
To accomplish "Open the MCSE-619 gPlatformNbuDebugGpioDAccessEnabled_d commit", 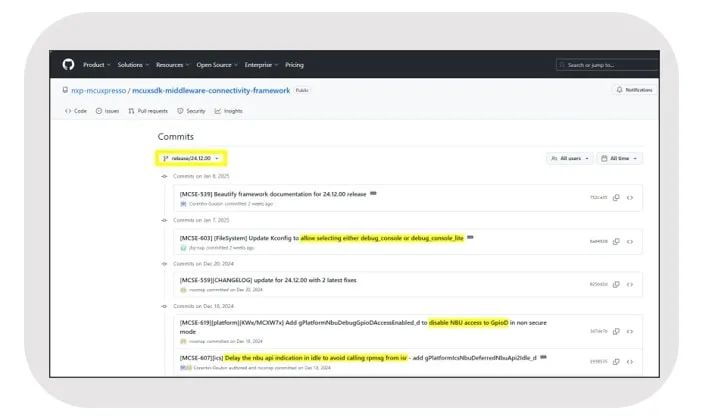I will [363, 327].
